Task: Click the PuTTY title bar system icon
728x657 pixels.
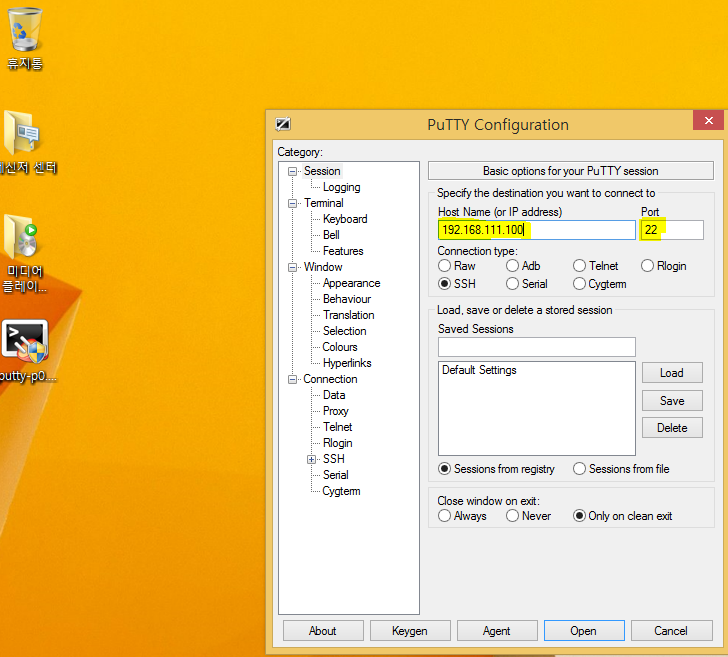Action: pyautogui.click(x=283, y=124)
